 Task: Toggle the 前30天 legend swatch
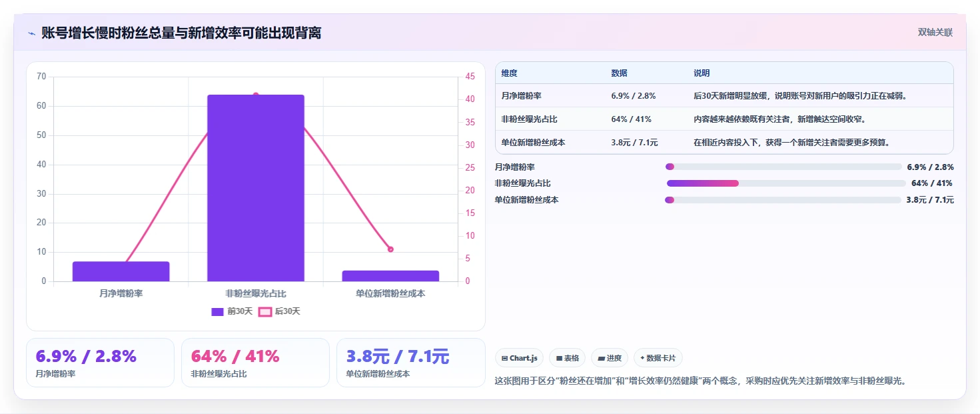pyautogui.click(x=217, y=311)
